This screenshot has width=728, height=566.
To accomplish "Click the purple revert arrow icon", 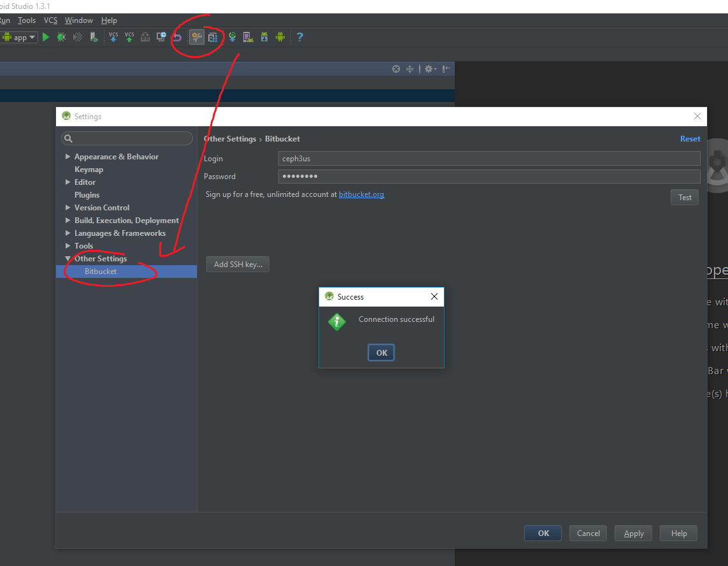I will pyautogui.click(x=178, y=36).
